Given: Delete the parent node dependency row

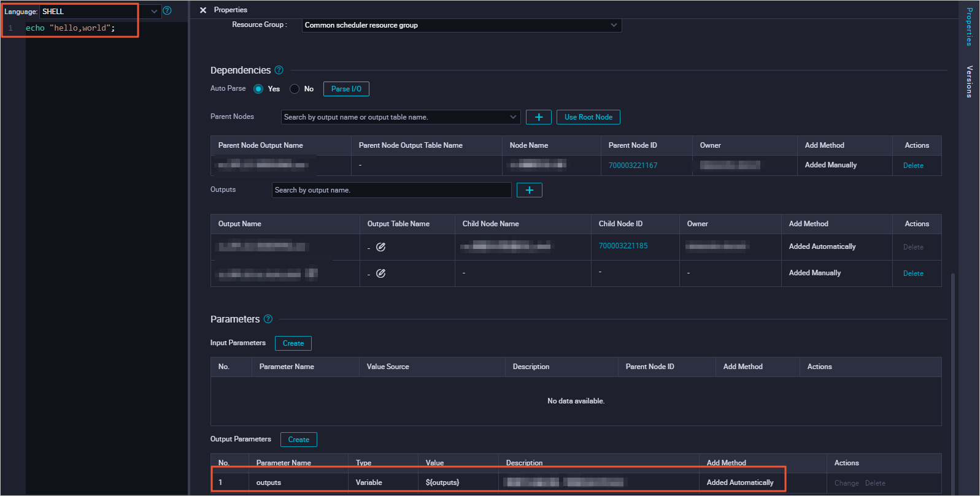Looking at the screenshot, I should coord(913,166).
